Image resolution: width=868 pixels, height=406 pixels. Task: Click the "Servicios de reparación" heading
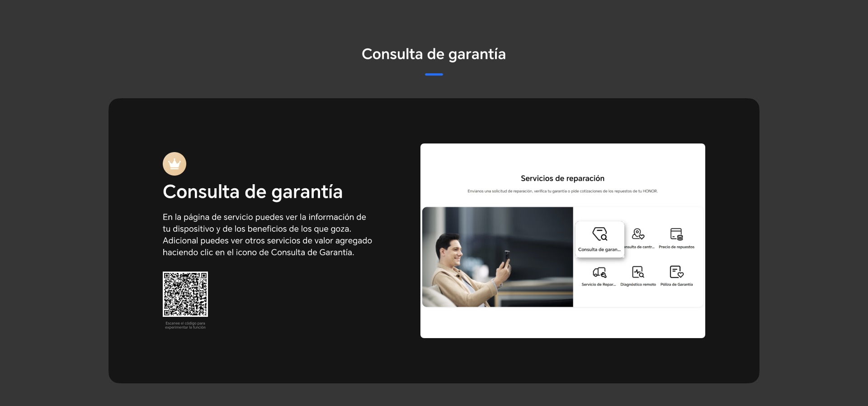[x=562, y=178]
